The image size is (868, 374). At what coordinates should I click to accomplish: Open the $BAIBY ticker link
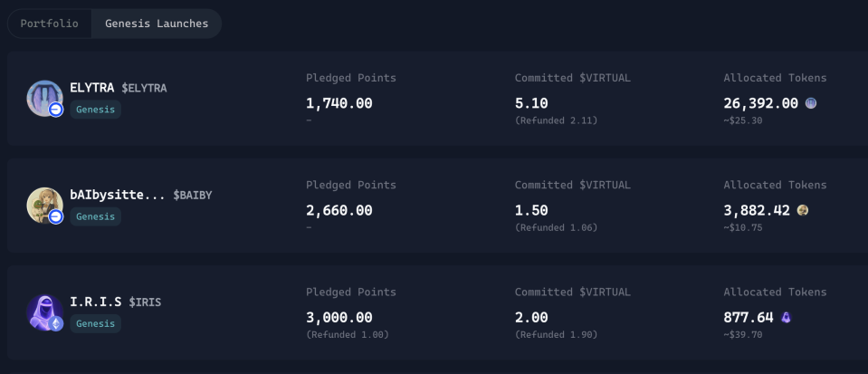pos(193,195)
